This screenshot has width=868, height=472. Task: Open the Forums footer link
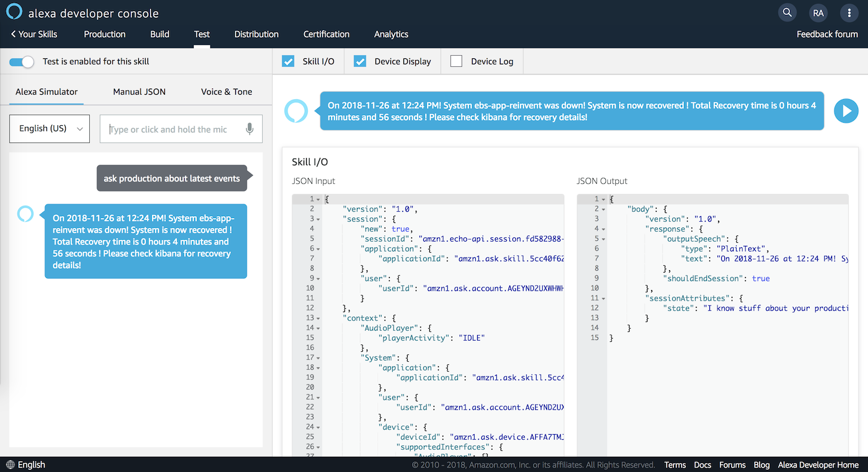coord(732,465)
